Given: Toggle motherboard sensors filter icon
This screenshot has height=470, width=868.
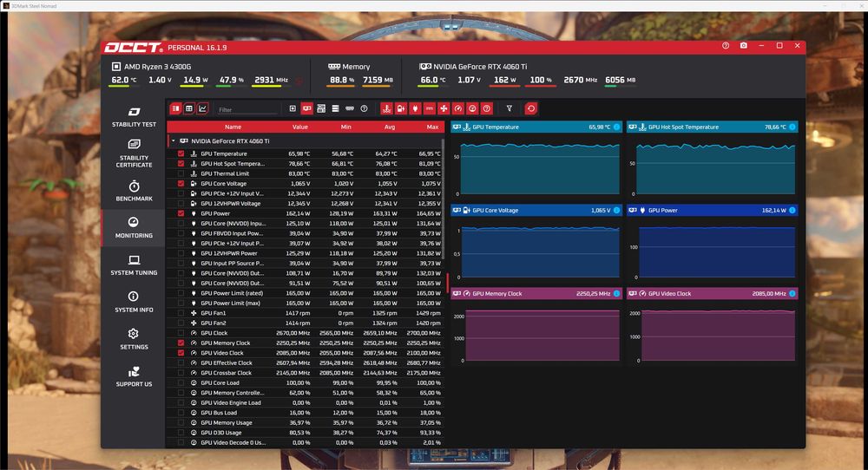Looking at the screenshot, I should [321, 108].
